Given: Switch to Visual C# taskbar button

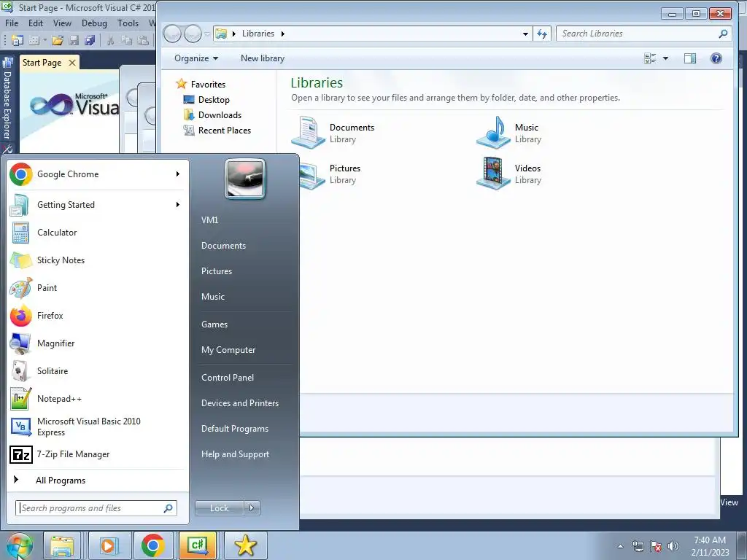Looking at the screenshot, I should point(197,545).
